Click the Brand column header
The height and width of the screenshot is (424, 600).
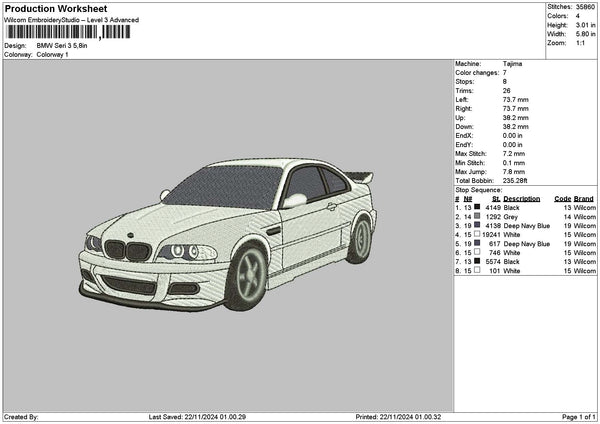pyautogui.click(x=583, y=198)
